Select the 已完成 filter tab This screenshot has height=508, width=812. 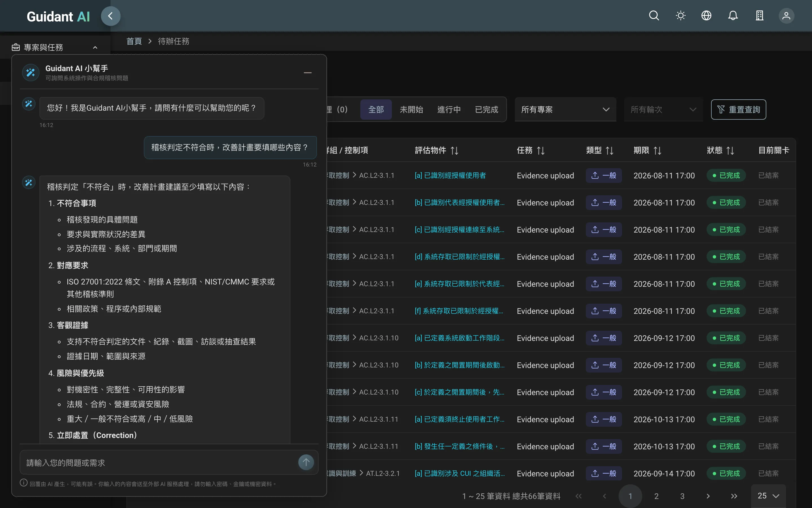(x=487, y=110)
